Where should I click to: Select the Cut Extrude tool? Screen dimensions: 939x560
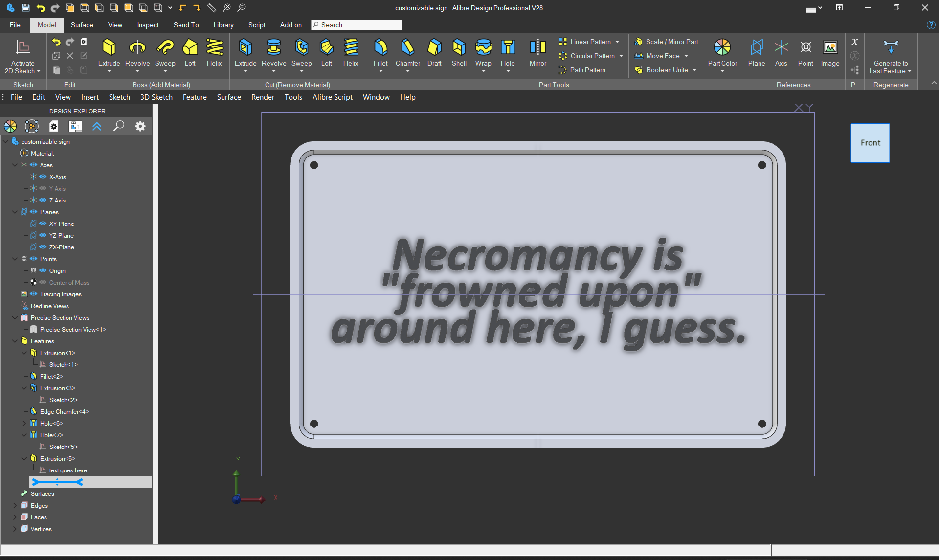pos(246,53)
